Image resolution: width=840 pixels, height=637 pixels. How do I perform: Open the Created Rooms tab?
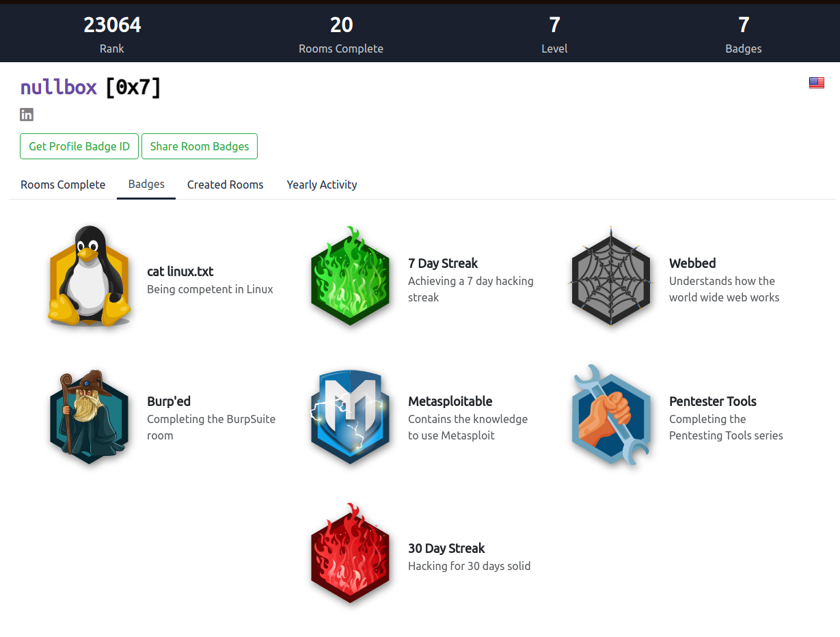coord(226,185)
